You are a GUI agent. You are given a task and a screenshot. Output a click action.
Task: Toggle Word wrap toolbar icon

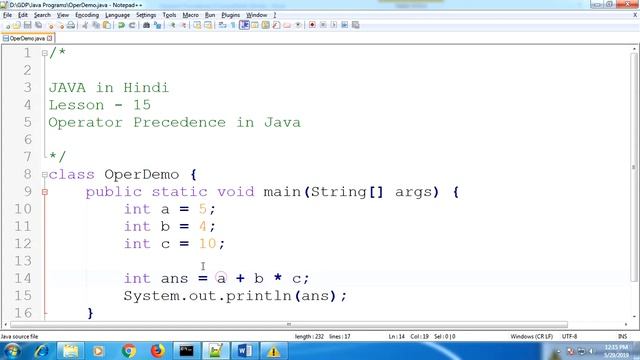click(222, 25)
